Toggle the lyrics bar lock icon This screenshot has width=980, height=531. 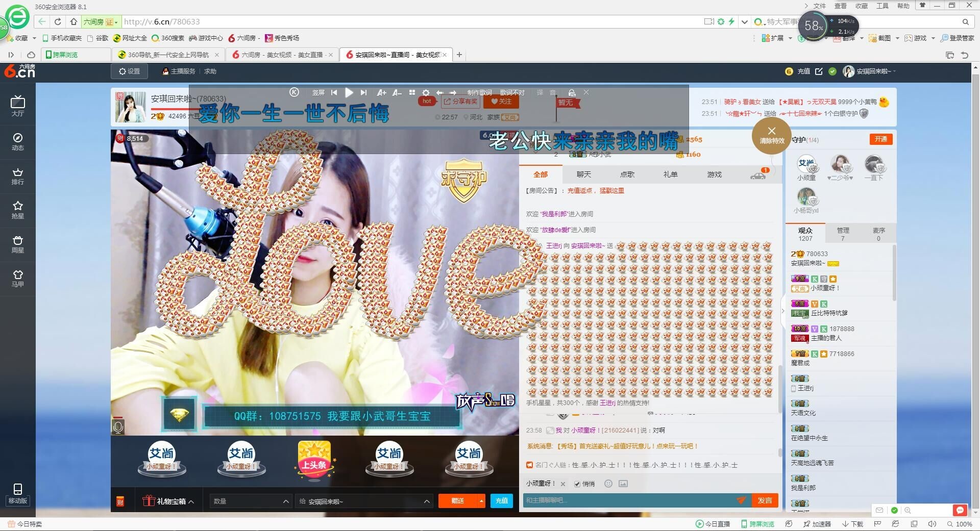(572, 92)
